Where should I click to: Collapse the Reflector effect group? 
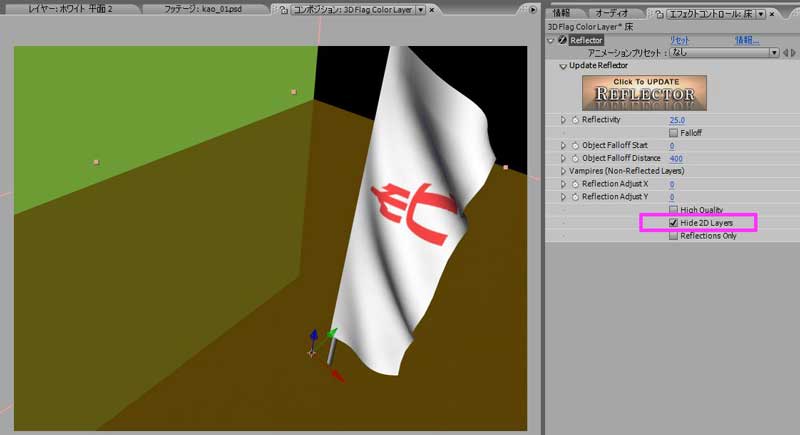coord(551,40)
